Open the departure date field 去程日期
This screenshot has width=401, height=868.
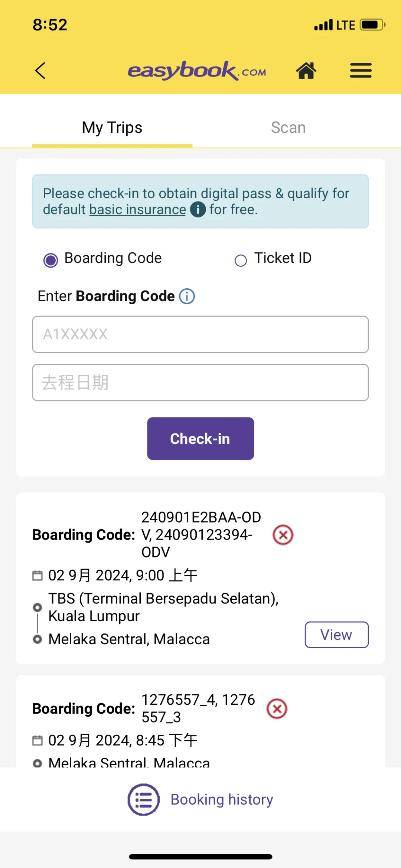pos(200,383)
